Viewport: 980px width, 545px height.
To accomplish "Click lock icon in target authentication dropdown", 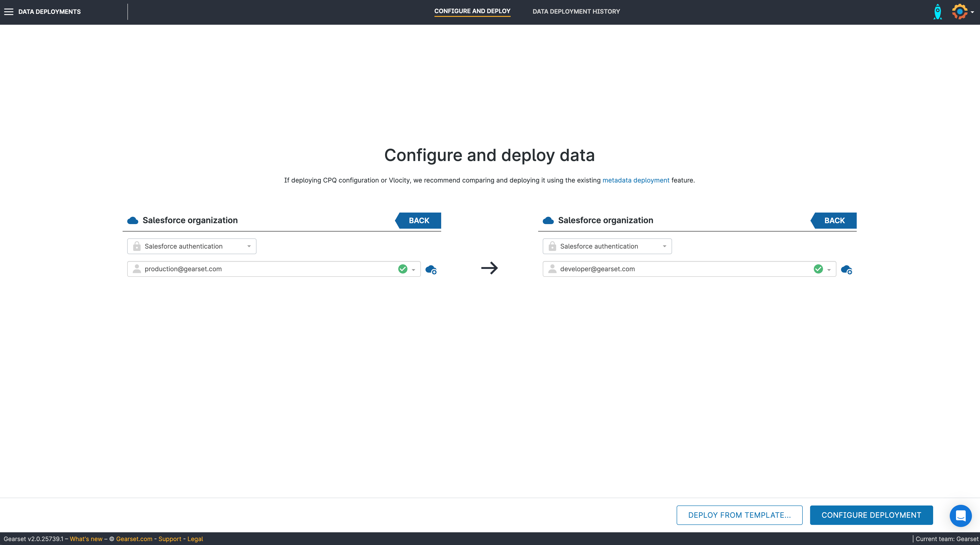I will [x=552, y=246].
